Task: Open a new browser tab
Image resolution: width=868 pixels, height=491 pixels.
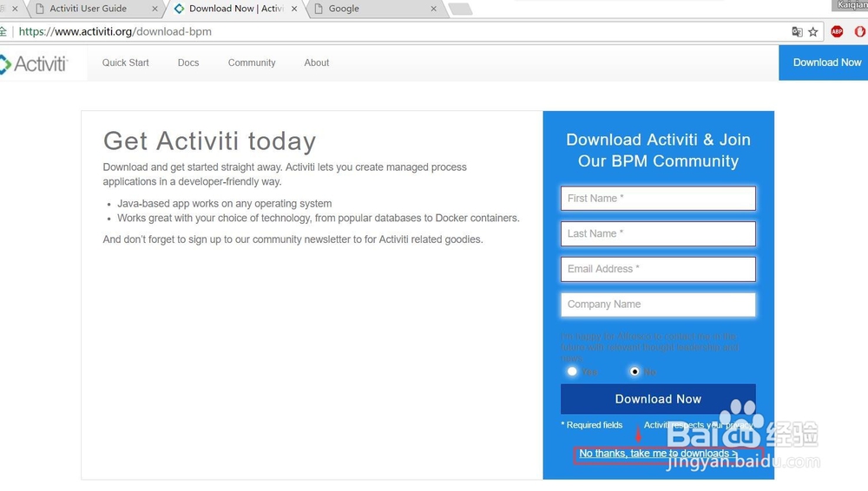Action: 460,9
